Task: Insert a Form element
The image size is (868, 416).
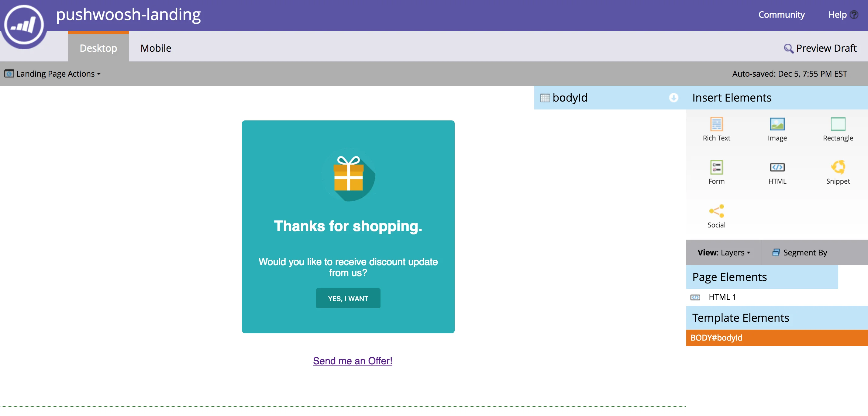Action: 716,167
